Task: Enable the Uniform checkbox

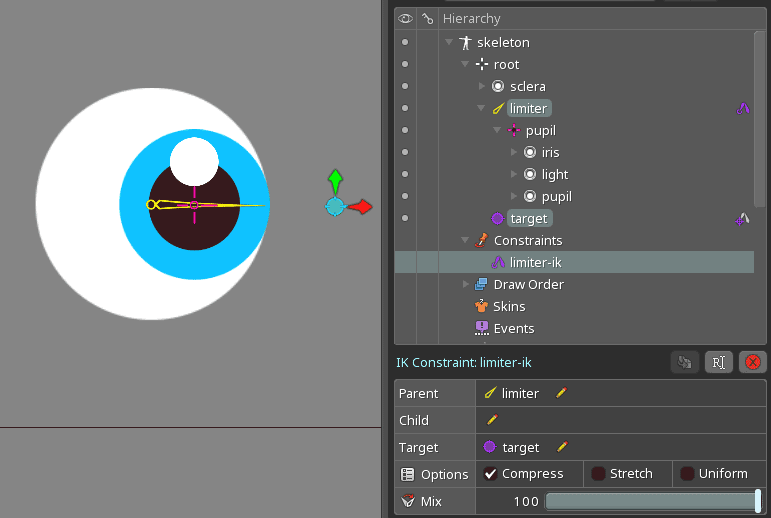Action: [687, 474]
